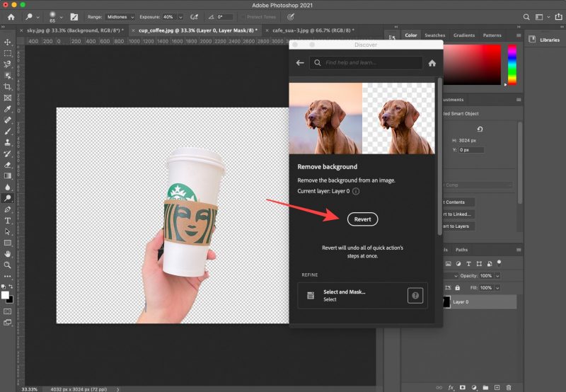Toggle the adjustment layer filter
This screenshot has width=566, height=392.
point(458,264)
